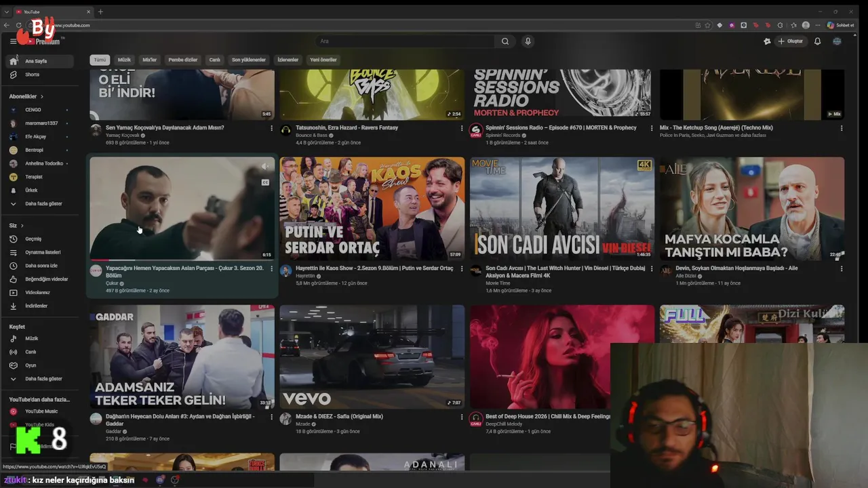
Task: Select the Mix'ler filter chip
Action: click(149, 60)
